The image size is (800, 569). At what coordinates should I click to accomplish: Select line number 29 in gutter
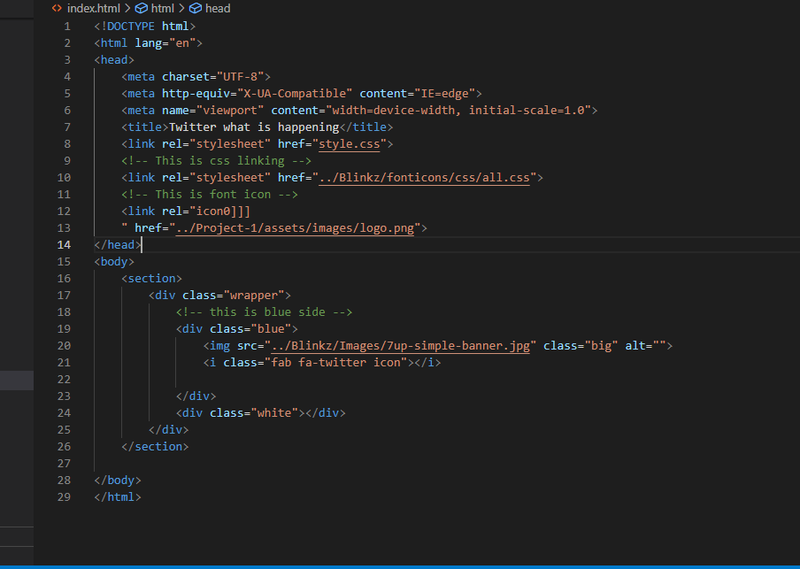pyautogui.click(x=64, y=497)
